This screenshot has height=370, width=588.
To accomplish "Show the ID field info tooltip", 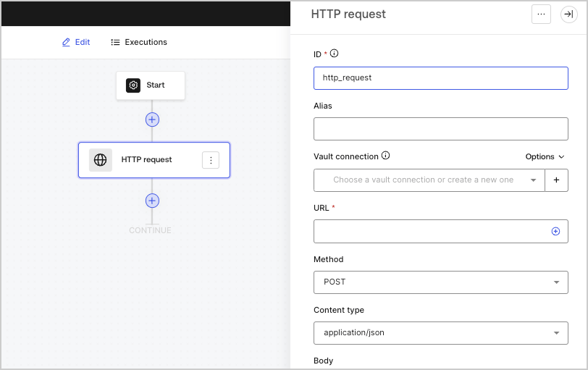I will pyautogui.click(x=334, y=54).
